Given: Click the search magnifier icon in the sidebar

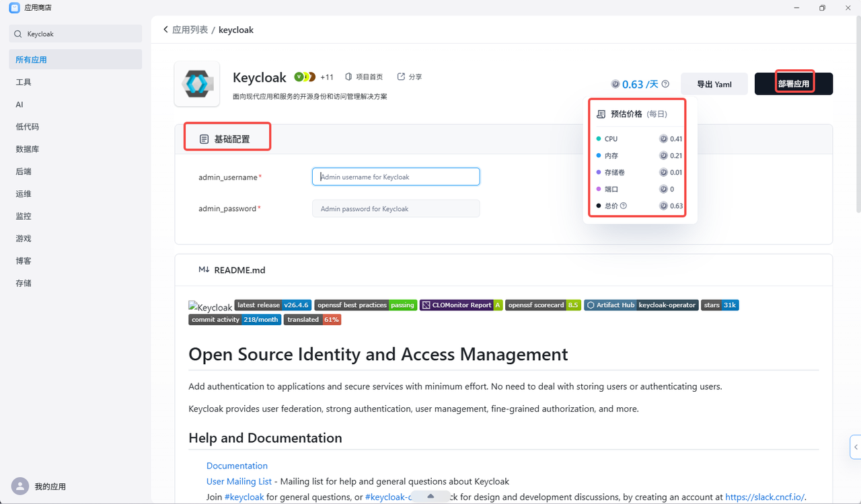Looking at the screenshot, I should (x=18, y=34).
